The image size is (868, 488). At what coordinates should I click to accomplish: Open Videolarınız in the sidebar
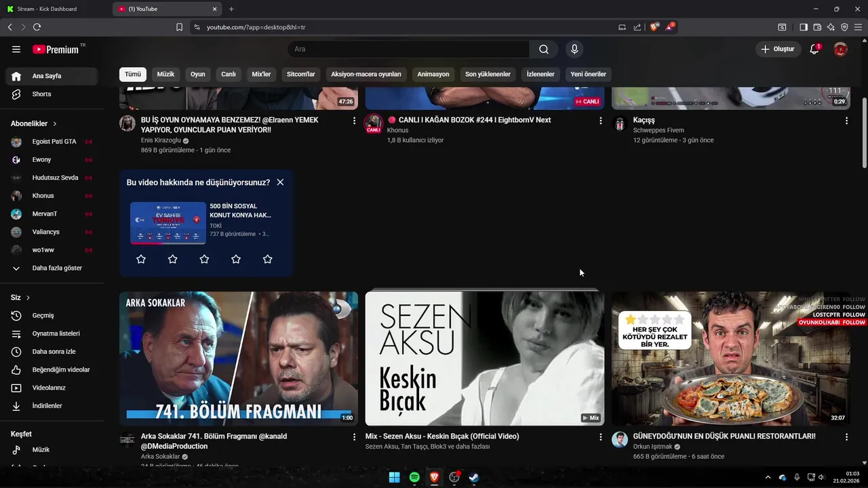pos(52,388)
